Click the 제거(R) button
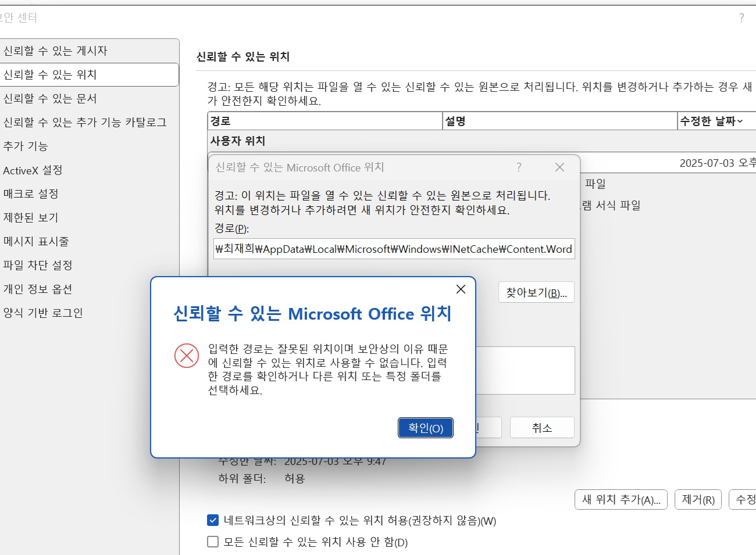Viewport: 756px width, 555px height. 698,500
